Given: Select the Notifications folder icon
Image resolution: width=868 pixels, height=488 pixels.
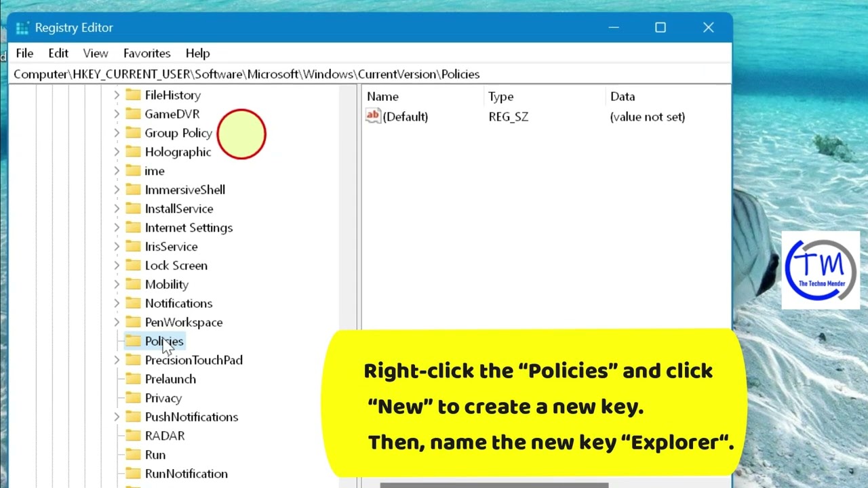Looking at the screenshot, I should (x=133, y=303).
